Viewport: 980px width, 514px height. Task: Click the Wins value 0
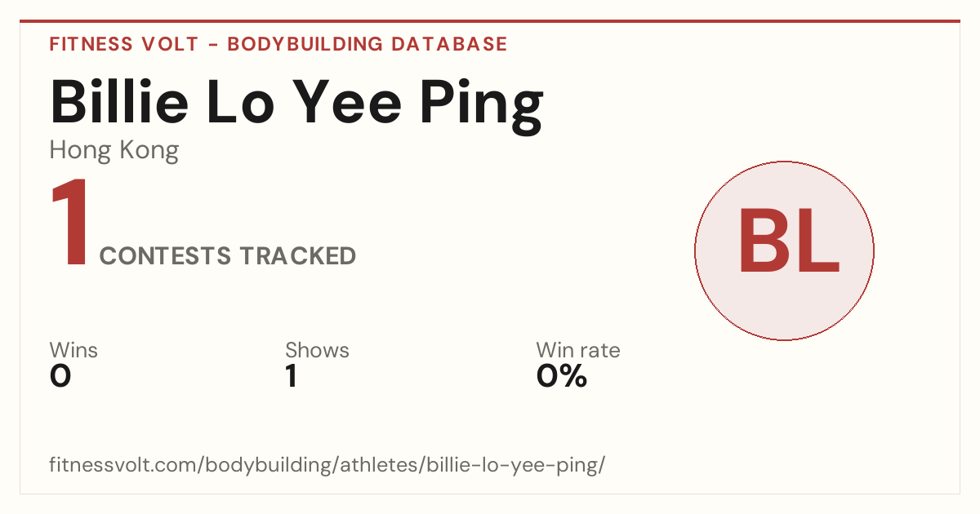pos(60,376)
